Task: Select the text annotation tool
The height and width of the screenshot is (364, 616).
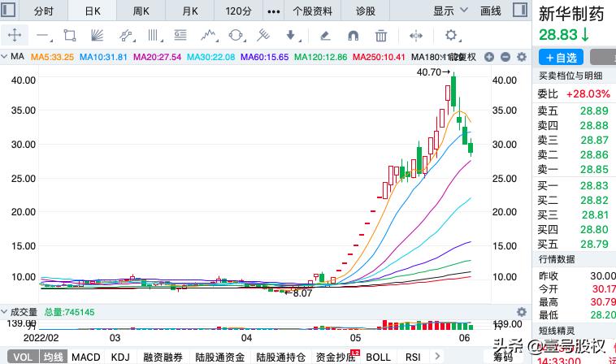Action: click(180, 36)
